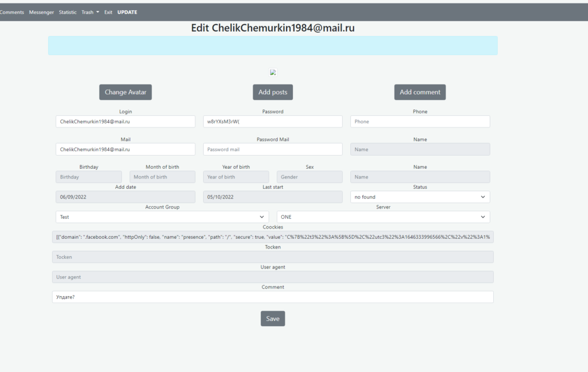Click Exit in the top navigation
This screenshot has height=372, width=588.
point(108,12)
